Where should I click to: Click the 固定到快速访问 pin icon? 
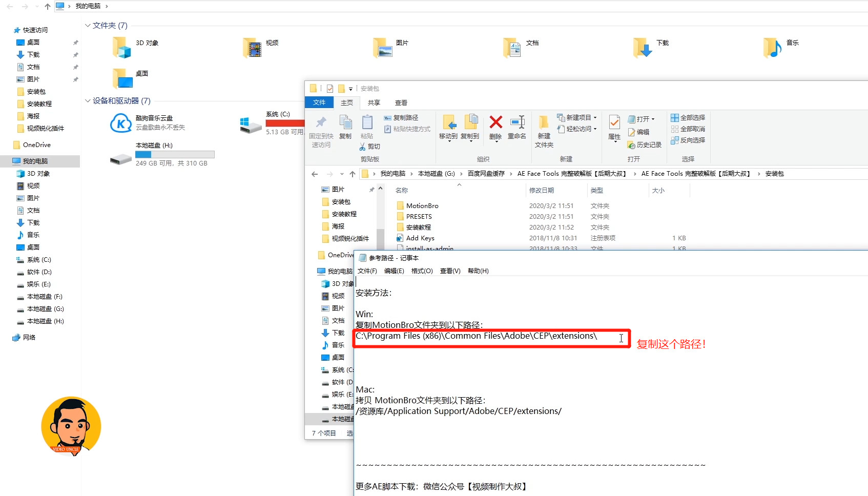321,122
